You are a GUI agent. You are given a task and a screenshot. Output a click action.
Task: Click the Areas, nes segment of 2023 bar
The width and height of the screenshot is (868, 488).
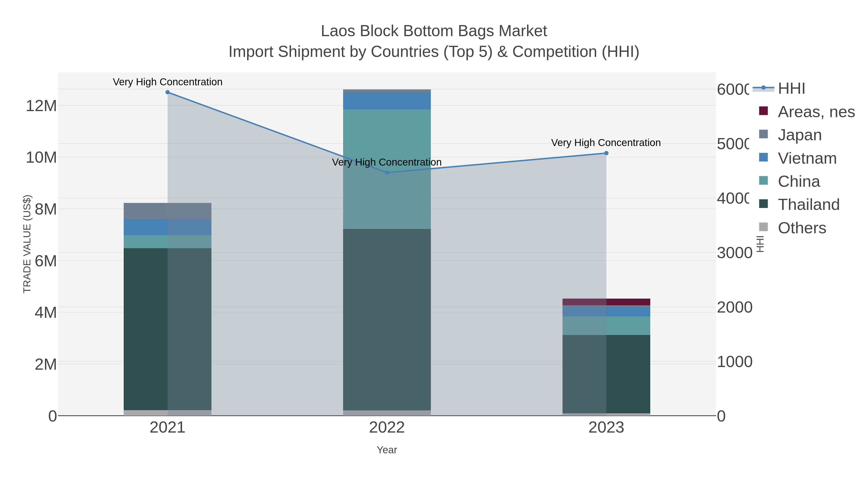click(606, 302)
